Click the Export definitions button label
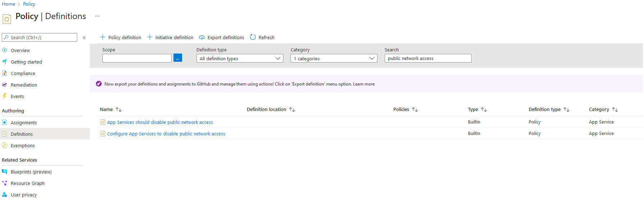This screenshot has width=644, height=204. [x=226, y=37]
